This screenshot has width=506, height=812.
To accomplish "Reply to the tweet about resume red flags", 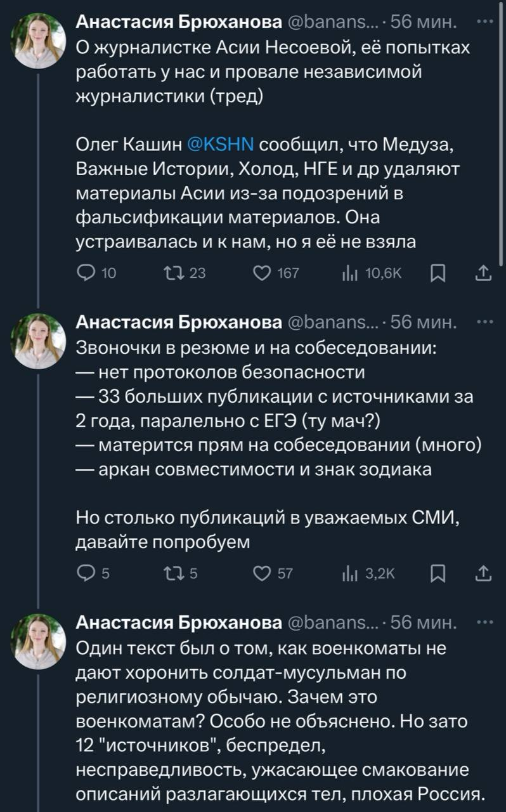I will point(84,574).
